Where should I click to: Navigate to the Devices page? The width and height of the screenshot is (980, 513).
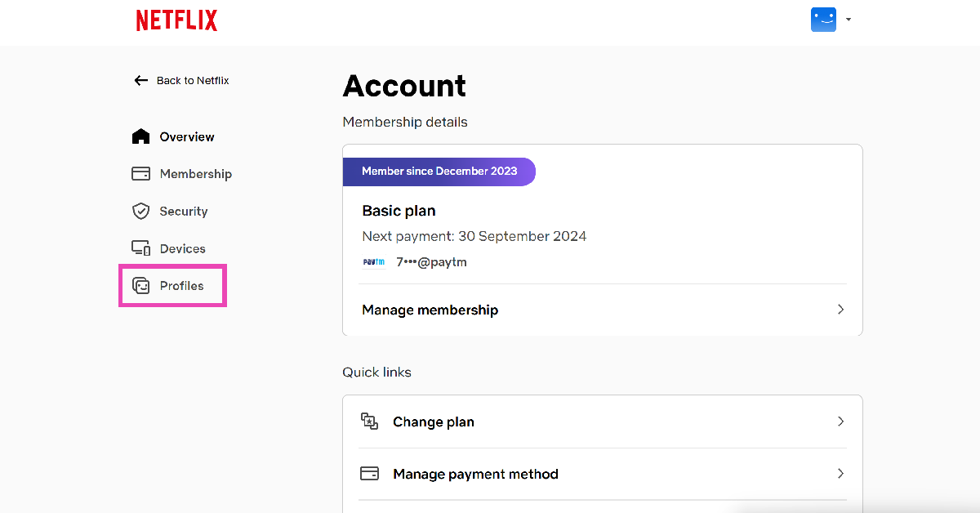(x=183, y=248)
